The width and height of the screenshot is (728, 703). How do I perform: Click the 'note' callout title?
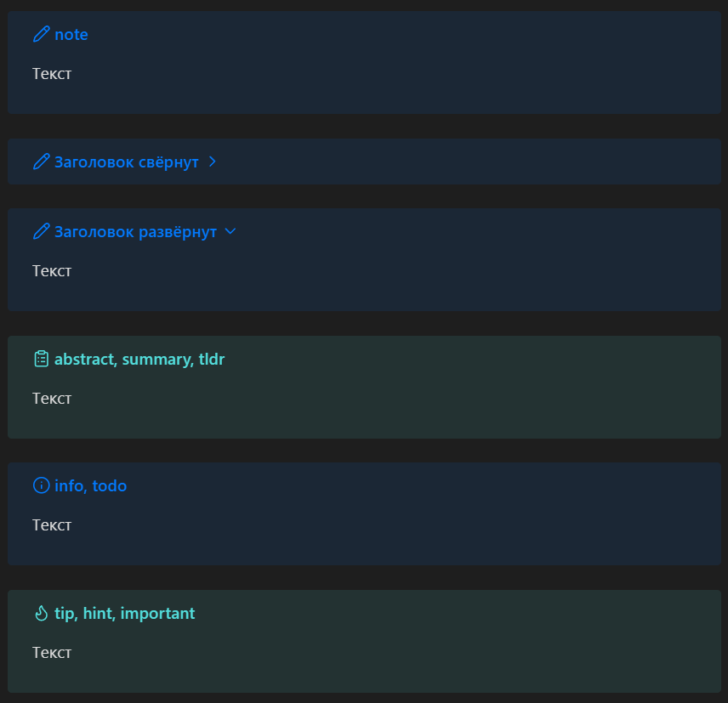[x=71, y=35]
